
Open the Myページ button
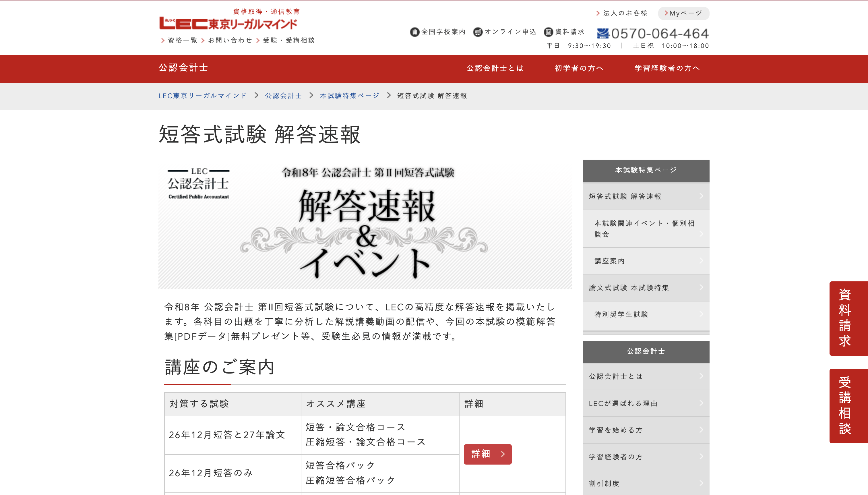[x=683, y=13]
